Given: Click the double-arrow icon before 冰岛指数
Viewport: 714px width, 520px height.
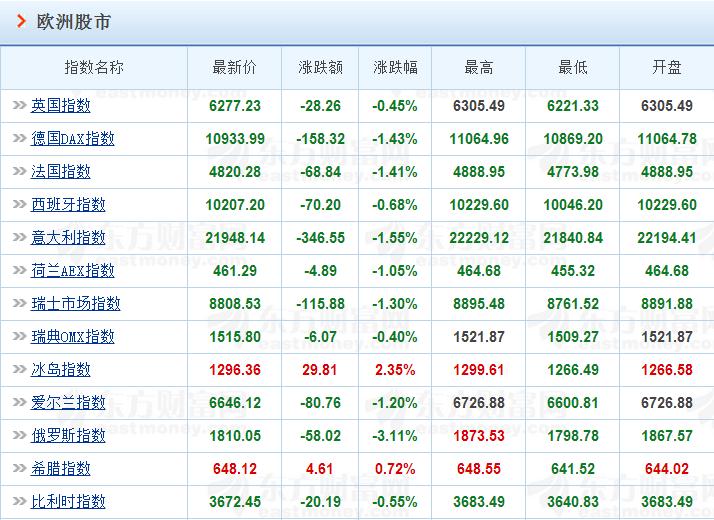Looking at the screenshot, I should click(19, 369).
